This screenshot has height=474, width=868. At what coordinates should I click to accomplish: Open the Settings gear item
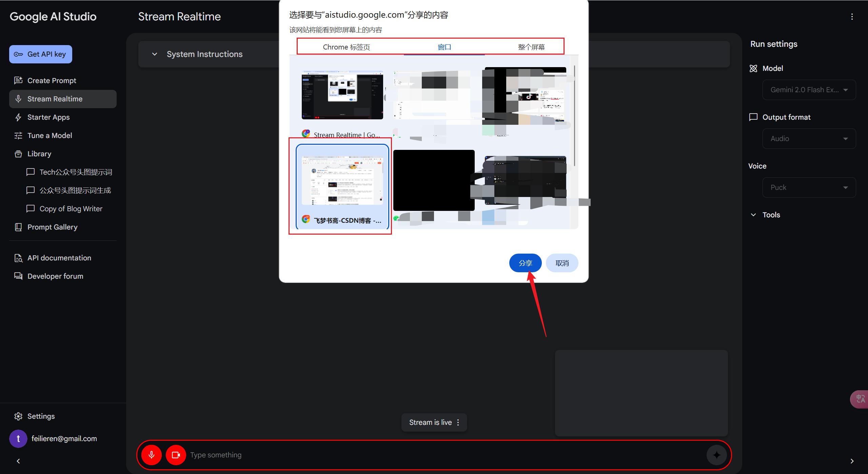point(41,416)
